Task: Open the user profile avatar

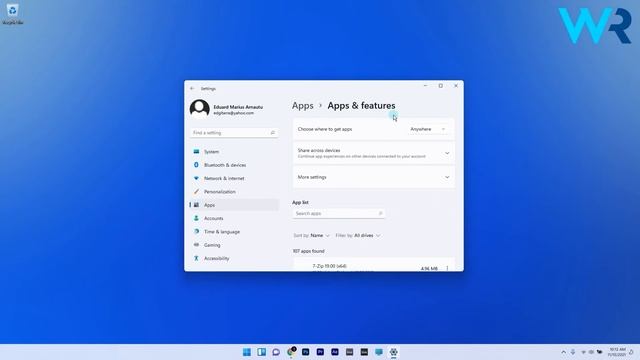Action: pos(200,109)
